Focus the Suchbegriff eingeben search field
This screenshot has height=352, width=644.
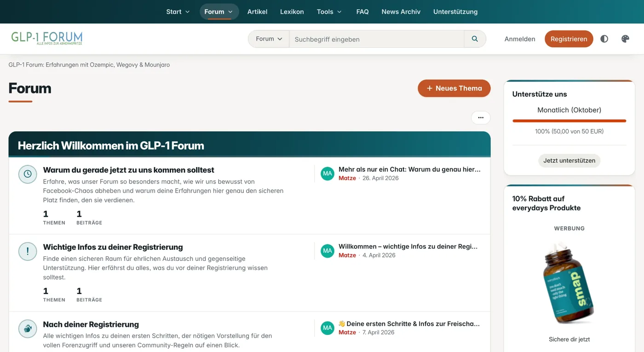coord(377,39)
